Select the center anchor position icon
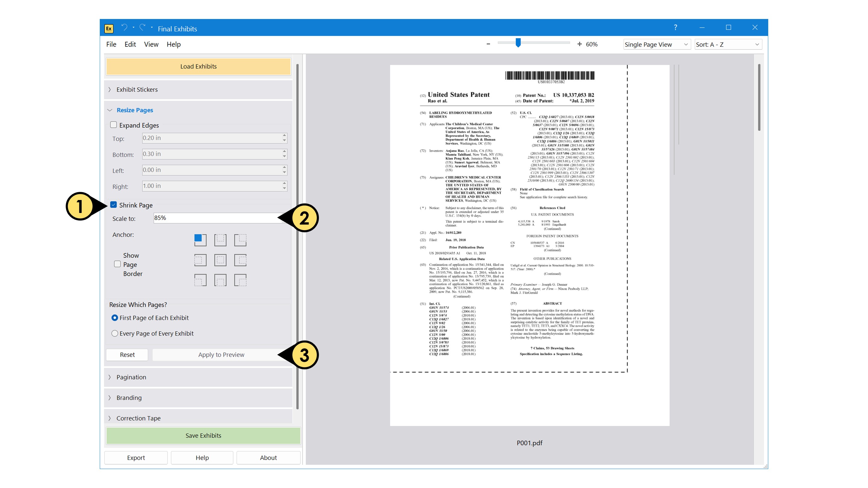 point(220,260)
